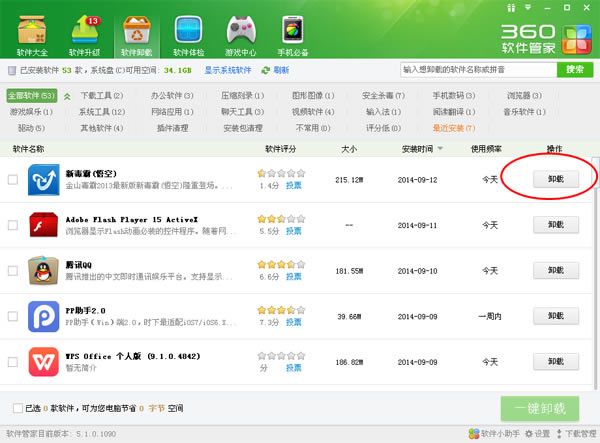
Task: Tick the checkbox for Adobe Flash Player
Action: [x=13, y=225]
